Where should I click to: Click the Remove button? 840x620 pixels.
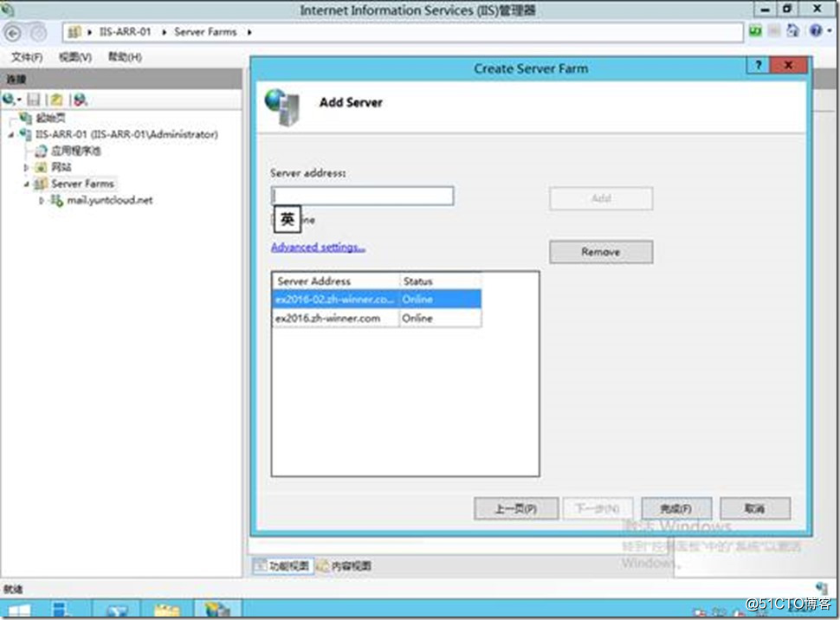pos(601,252)
